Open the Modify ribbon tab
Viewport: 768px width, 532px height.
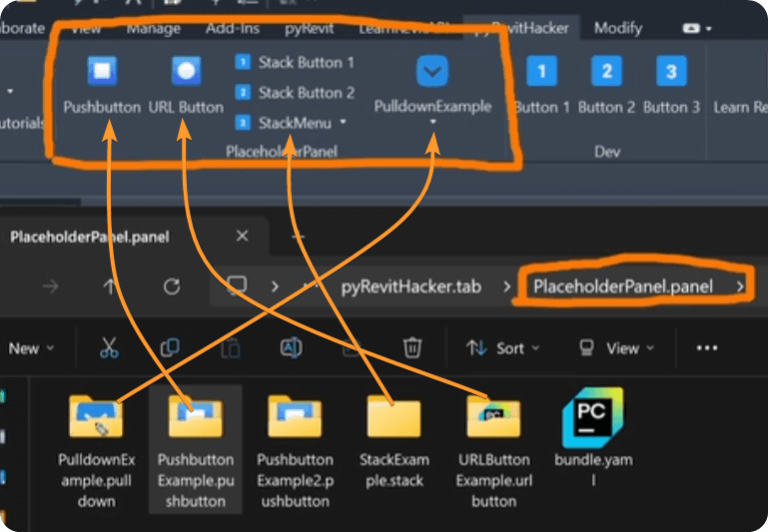pos(618,28)
